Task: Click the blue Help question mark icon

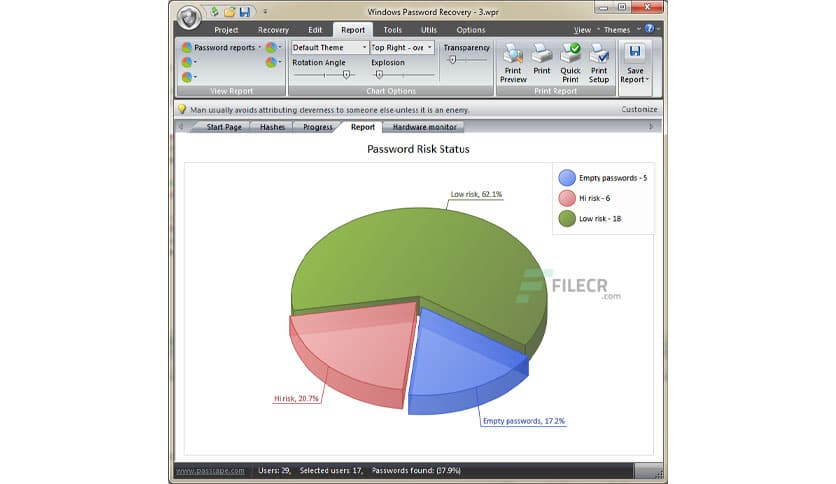Action: tap(649, 29)
